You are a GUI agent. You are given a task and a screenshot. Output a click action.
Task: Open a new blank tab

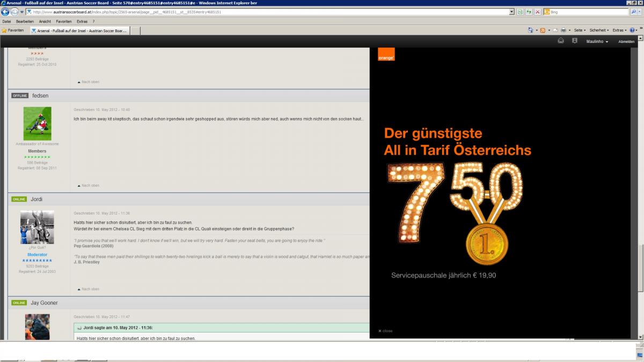[134, 31]
